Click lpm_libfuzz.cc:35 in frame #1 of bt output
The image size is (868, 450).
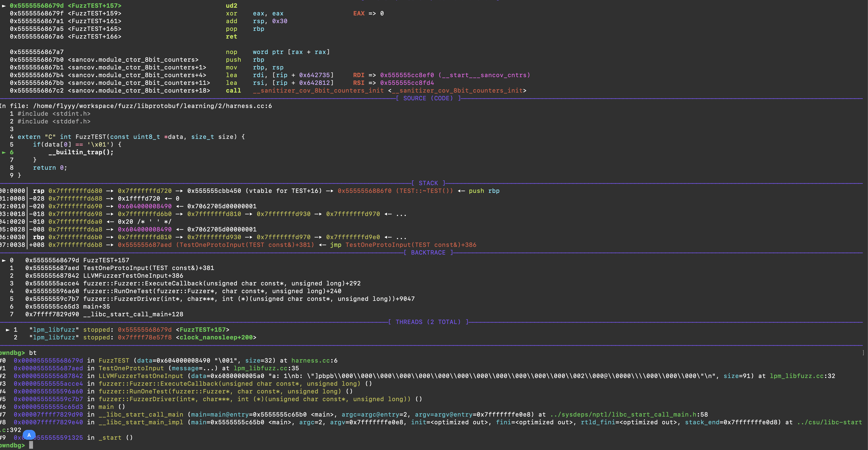(266, 369)
